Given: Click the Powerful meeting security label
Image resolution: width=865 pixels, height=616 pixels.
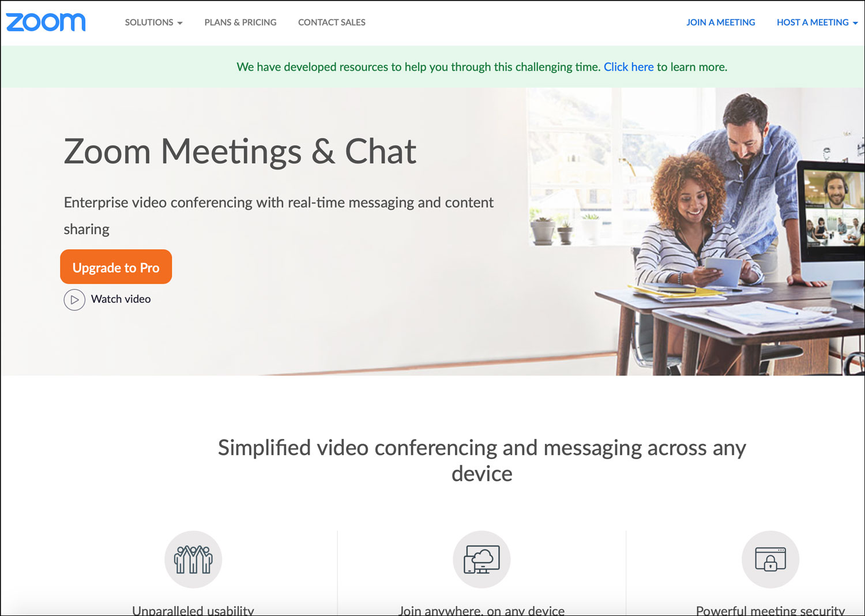Looking at the screenshot, I should coord(770,610).
